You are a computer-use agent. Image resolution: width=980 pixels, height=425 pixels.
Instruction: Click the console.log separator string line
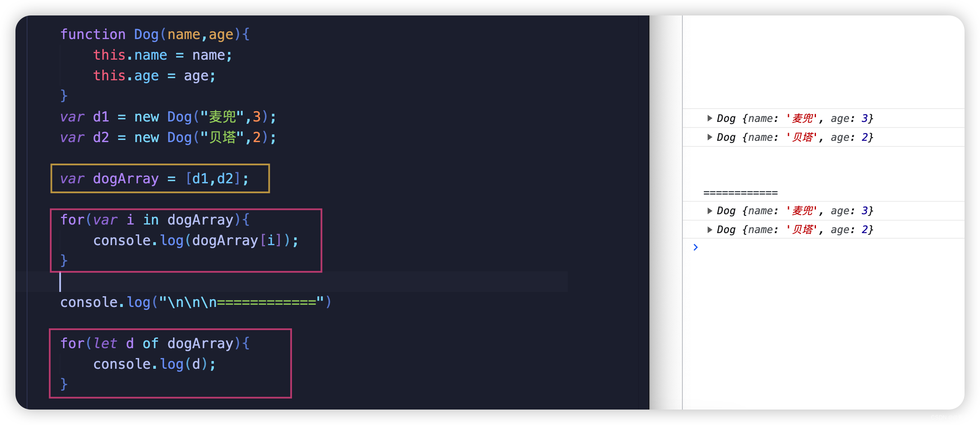tap(196, 302)
